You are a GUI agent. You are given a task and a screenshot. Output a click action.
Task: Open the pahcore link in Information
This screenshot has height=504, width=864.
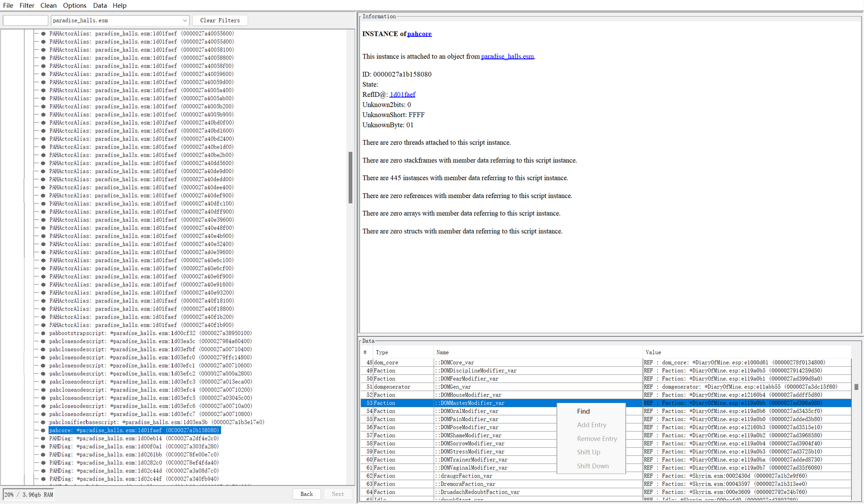(419, 34)
